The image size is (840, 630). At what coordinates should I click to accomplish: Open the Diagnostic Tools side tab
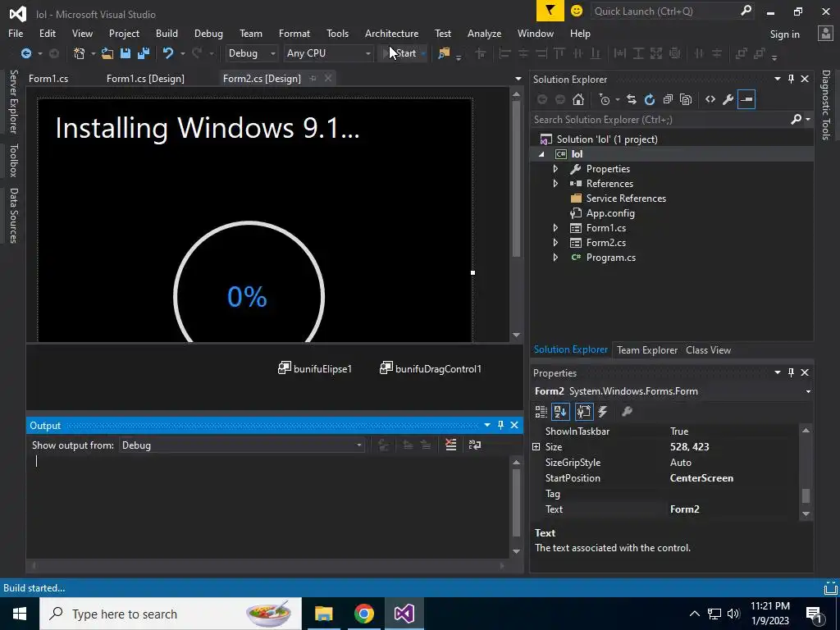[826, 105]
